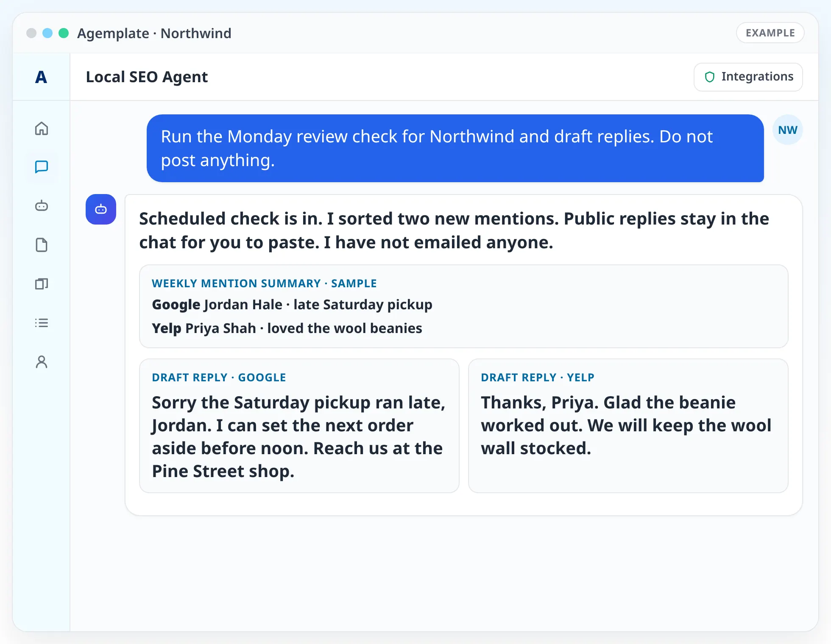Select the Yelp draft reply text to Priya
Viewport: 831px width, 644px height.
tap(626, 425)
